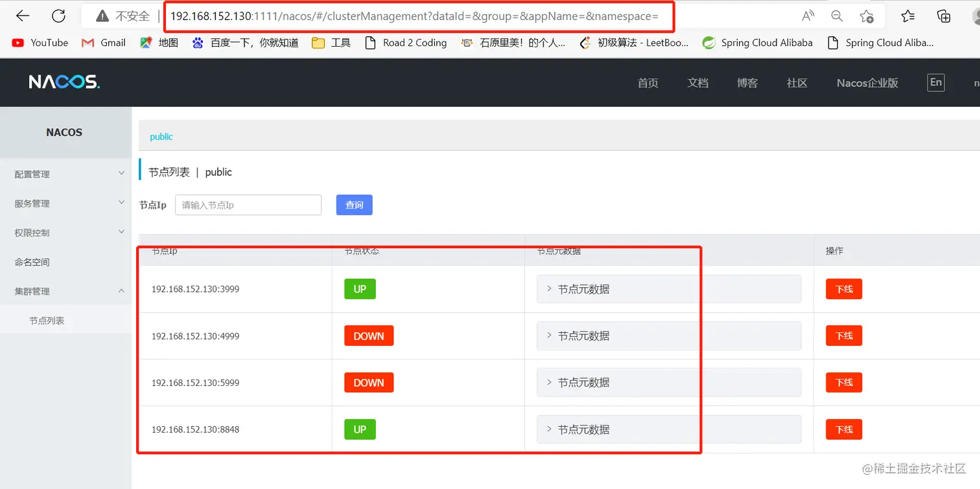The image size is (980, 489).
Task: Open the 初级算法 LeetBook bookmark
Action: point(634,43)
